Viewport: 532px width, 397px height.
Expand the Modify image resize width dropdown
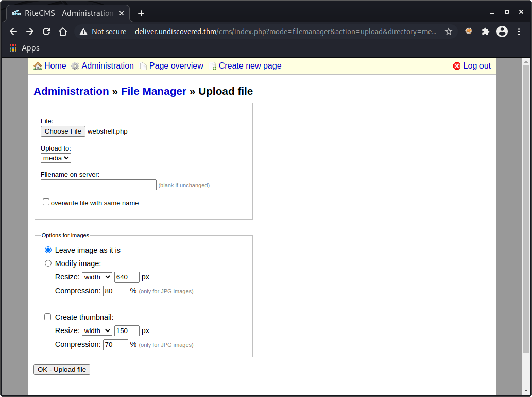click(97, 277)
